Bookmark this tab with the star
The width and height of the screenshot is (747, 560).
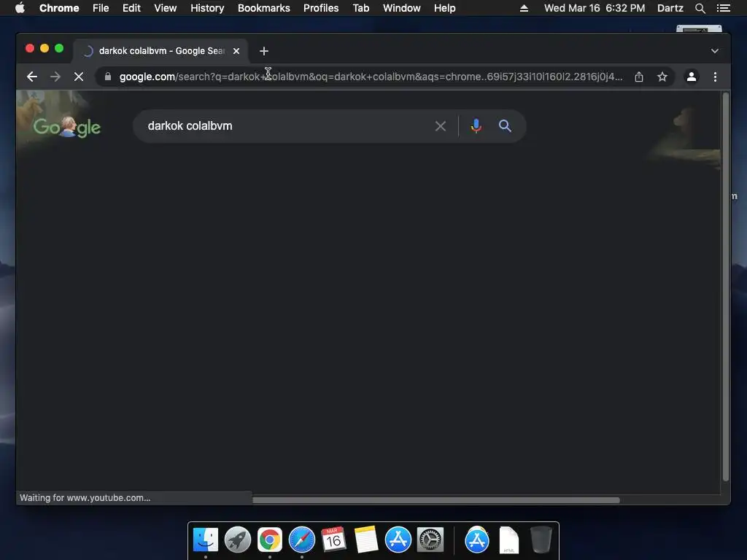662,77
